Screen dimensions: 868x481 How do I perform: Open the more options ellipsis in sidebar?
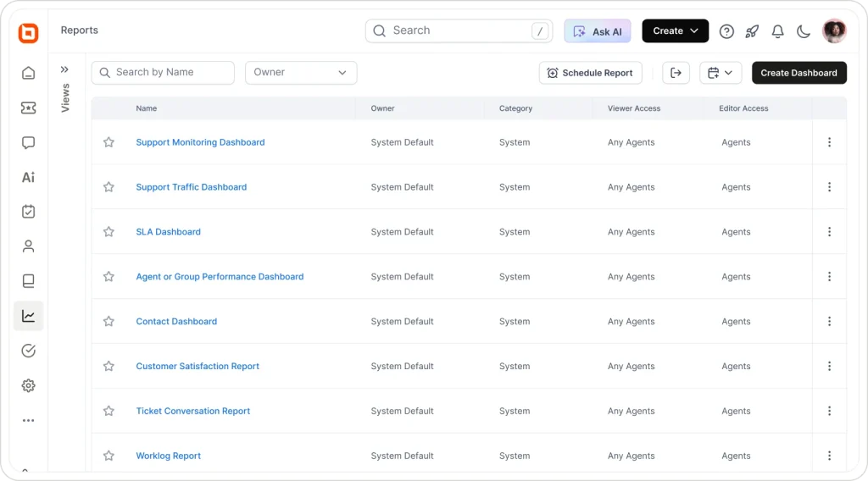(28, 420)
